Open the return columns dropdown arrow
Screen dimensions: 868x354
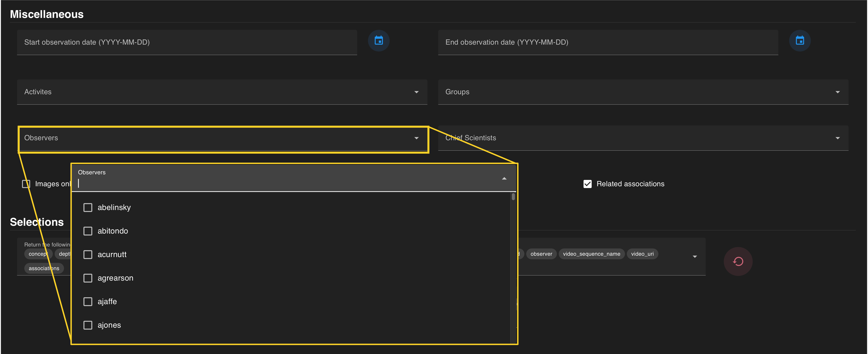tap(694, 257)
